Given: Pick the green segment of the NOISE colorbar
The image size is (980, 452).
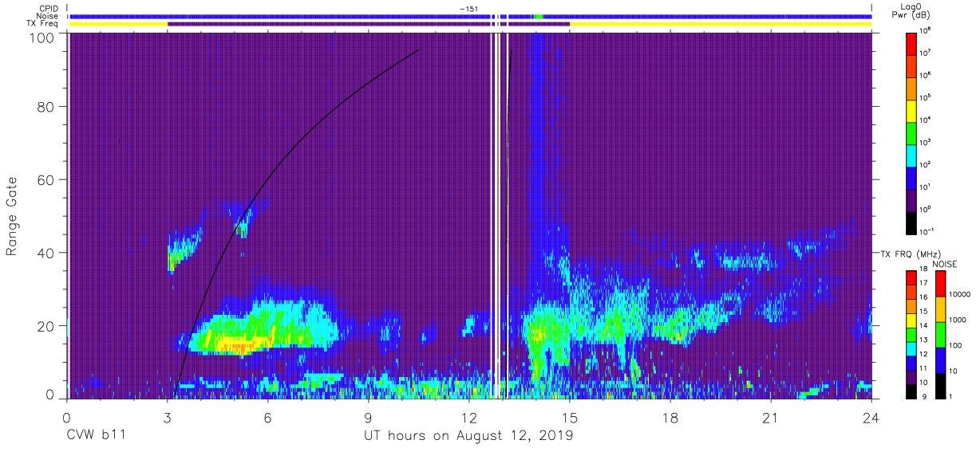Looking at the screenshot, I should pos(940,335).
